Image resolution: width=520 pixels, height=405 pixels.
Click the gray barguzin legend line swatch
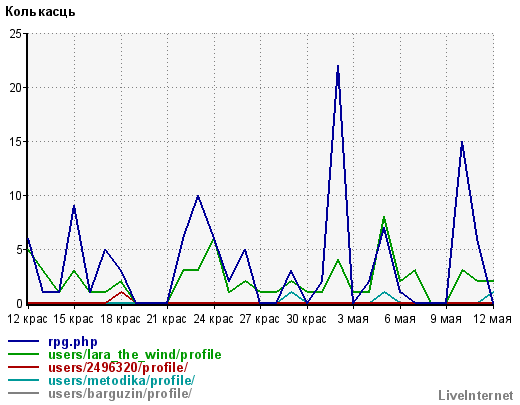pyautogui.click(x=23, y=393)
